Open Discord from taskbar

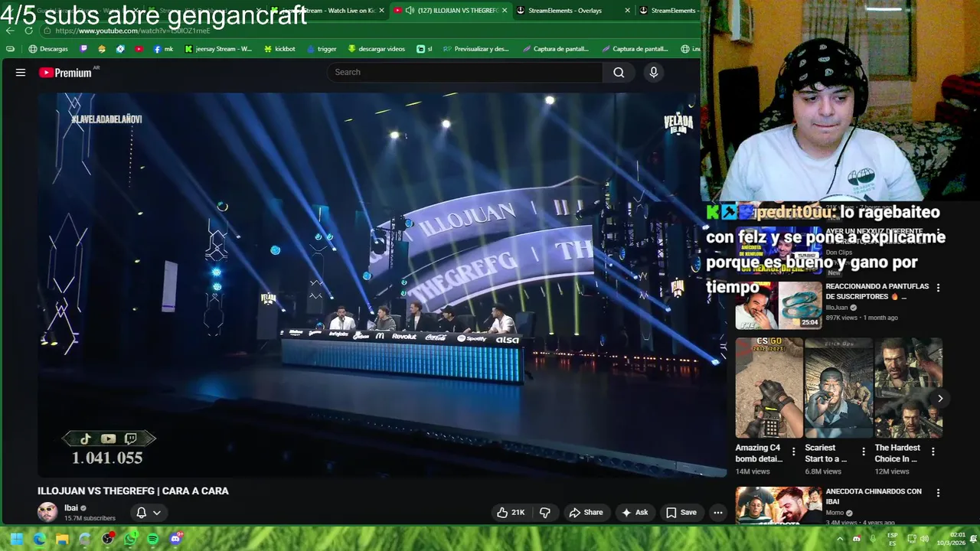click(176, 539)
